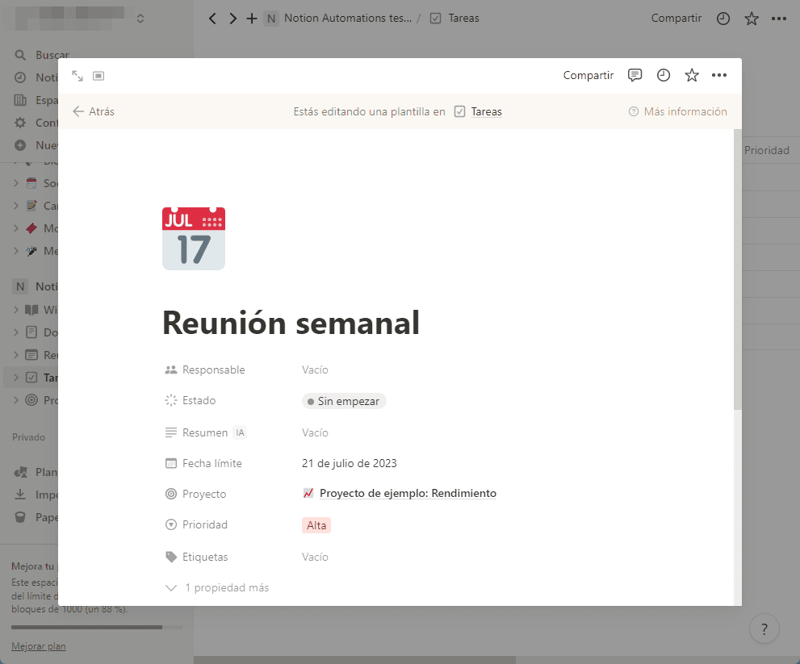The image size is (800, 664).
Task: Open the three-dot options menu
Action: pos(718,75)
